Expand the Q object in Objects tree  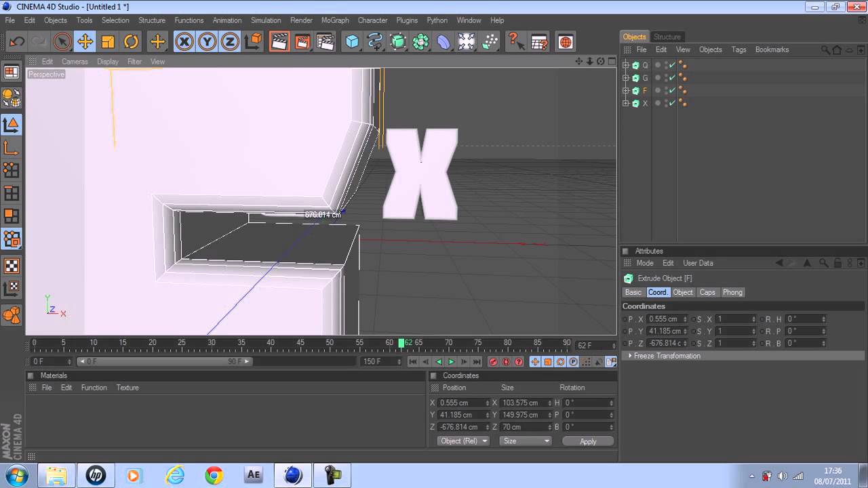click(626, 65)
